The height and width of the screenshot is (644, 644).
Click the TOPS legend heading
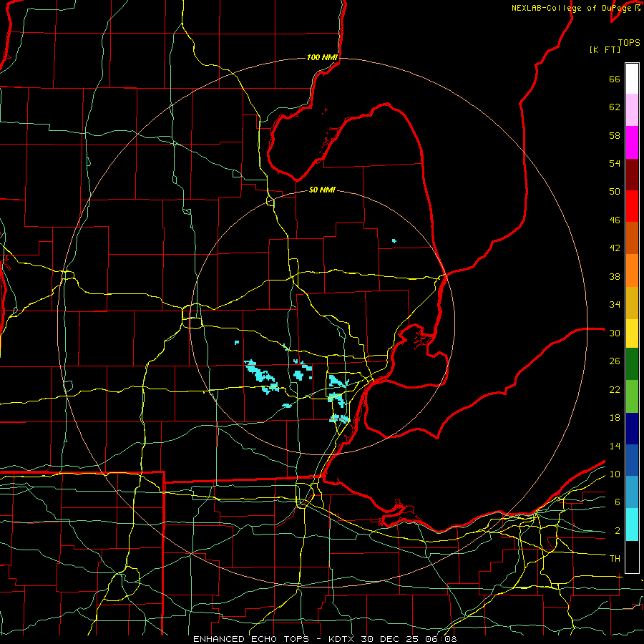pyautogui.click(x=629, y=43)
